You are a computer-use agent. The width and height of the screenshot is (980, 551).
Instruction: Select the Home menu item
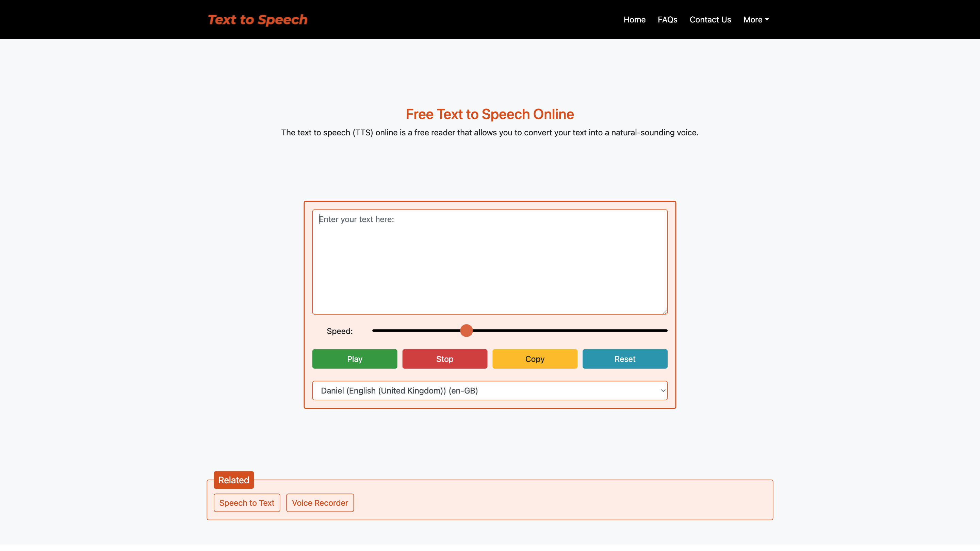[634, 19]
